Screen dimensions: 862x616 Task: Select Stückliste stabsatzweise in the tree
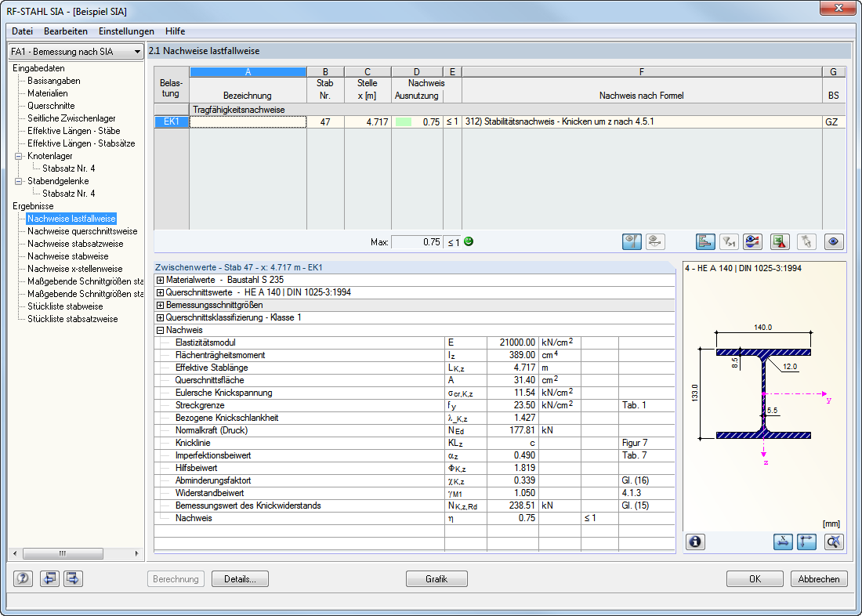[73, 319]
